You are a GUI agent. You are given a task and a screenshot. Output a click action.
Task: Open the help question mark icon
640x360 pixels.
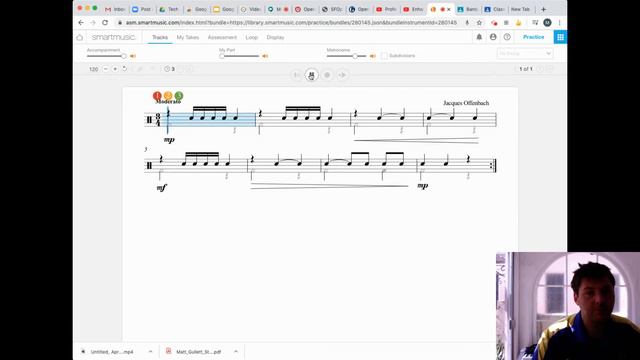coord(507,37)
